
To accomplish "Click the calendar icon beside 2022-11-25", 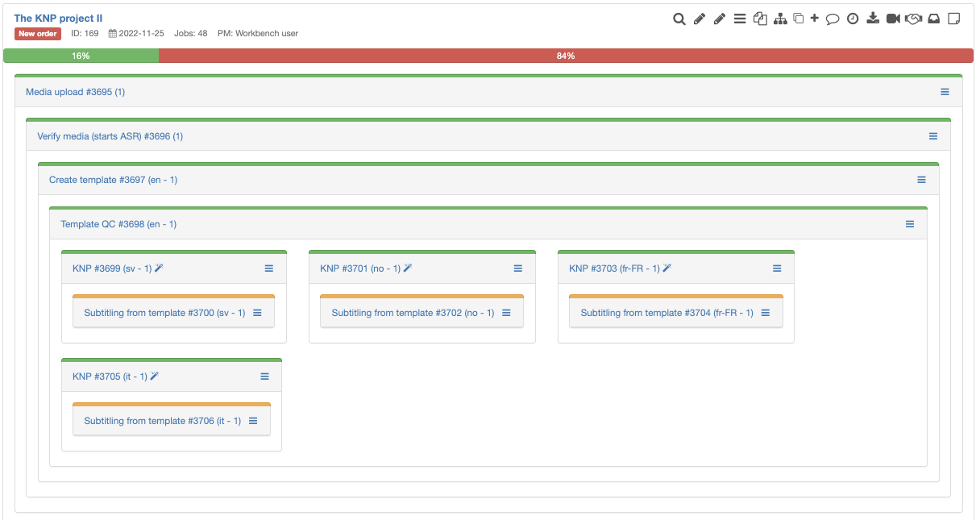I will pos(113,34).
